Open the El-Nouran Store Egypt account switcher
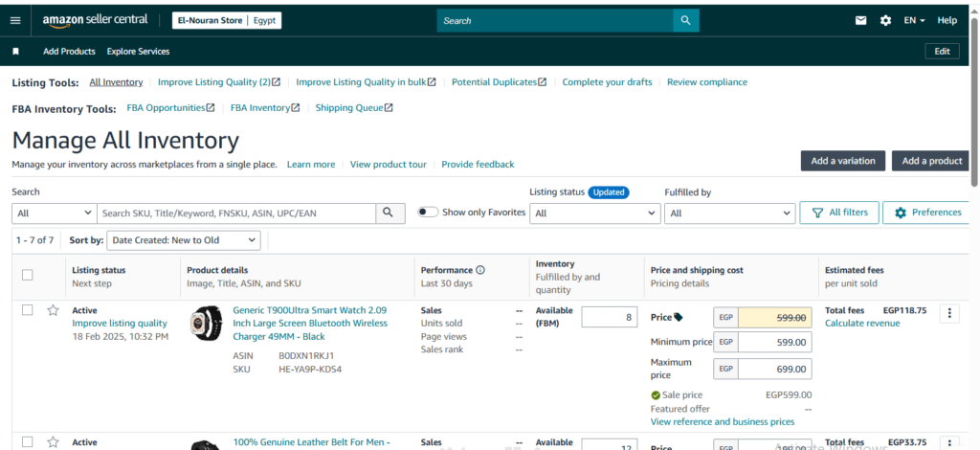Viewport: 980px width, 450px height. point(227,21)
